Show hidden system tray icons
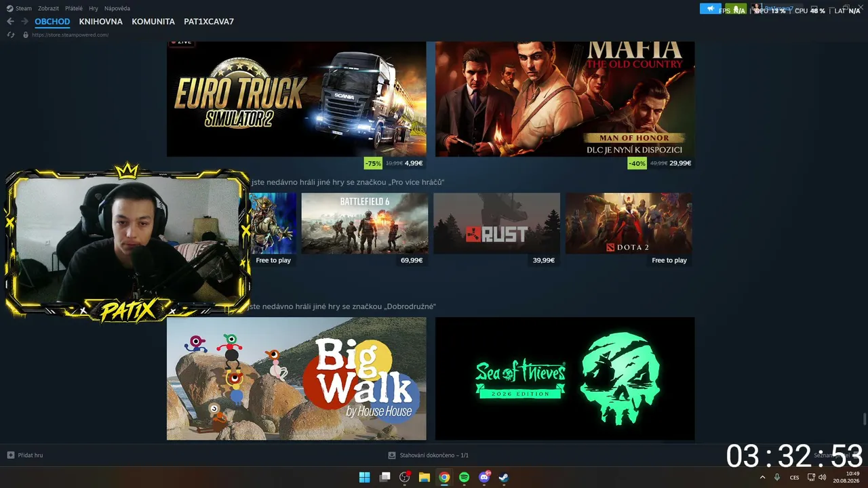 [762, 477]
